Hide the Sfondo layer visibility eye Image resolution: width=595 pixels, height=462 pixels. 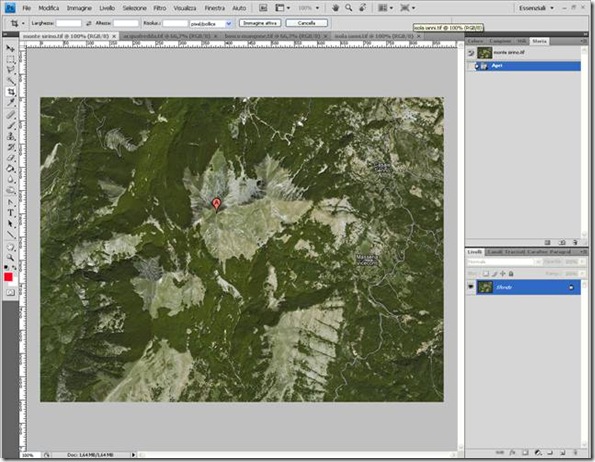click(x=471, y=287)
